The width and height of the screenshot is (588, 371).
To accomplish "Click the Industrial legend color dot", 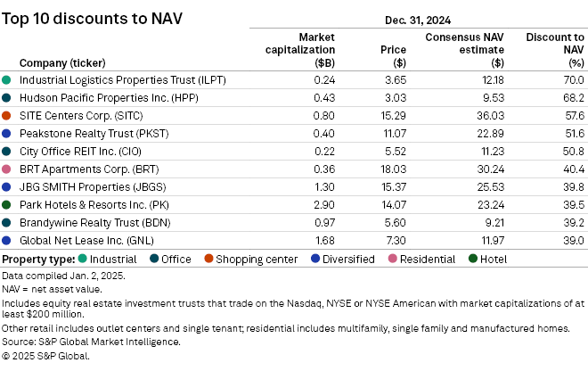I will [x=83, y=260].
